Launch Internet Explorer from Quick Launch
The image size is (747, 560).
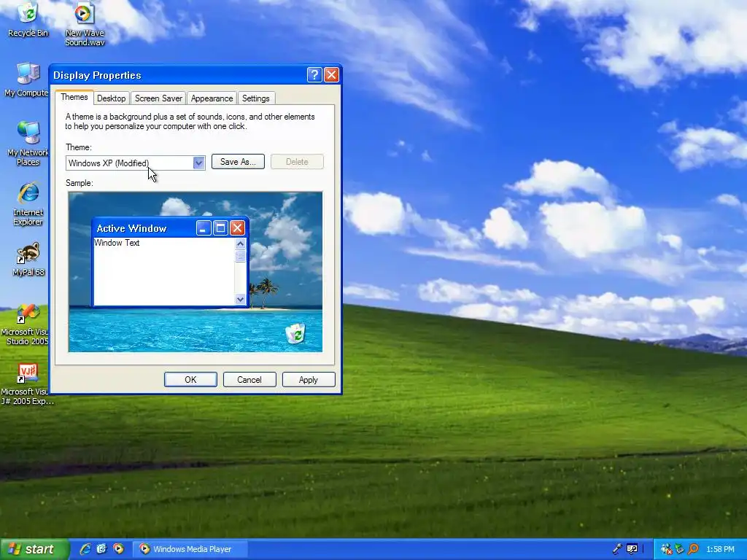click(85, 549)
